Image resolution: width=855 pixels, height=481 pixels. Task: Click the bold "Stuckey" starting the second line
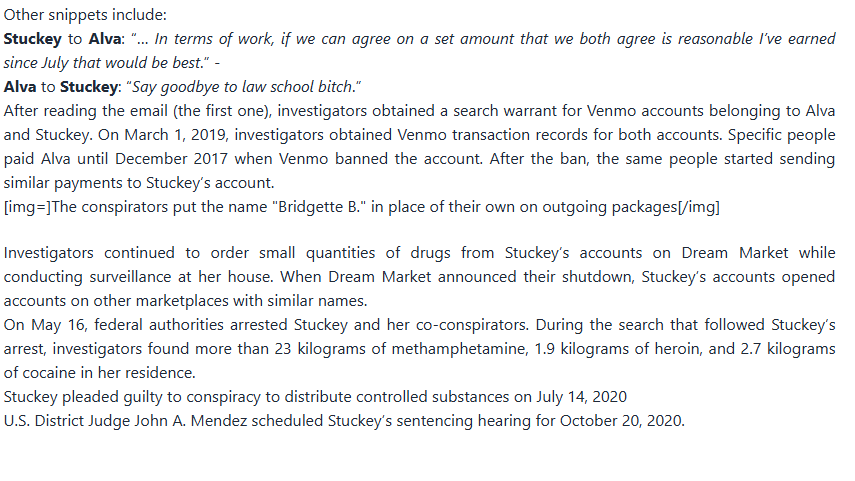[31, 39]
